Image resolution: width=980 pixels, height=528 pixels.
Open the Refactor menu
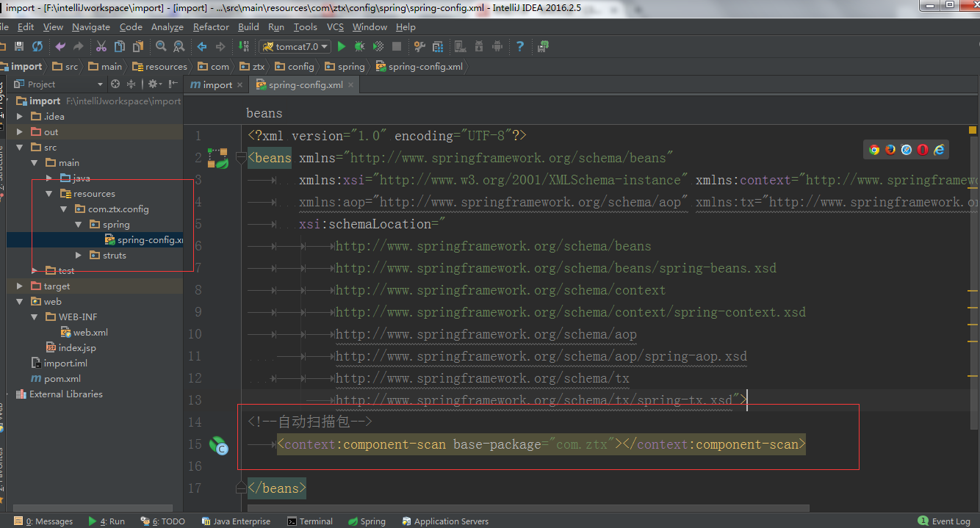(x=211, y=27)
